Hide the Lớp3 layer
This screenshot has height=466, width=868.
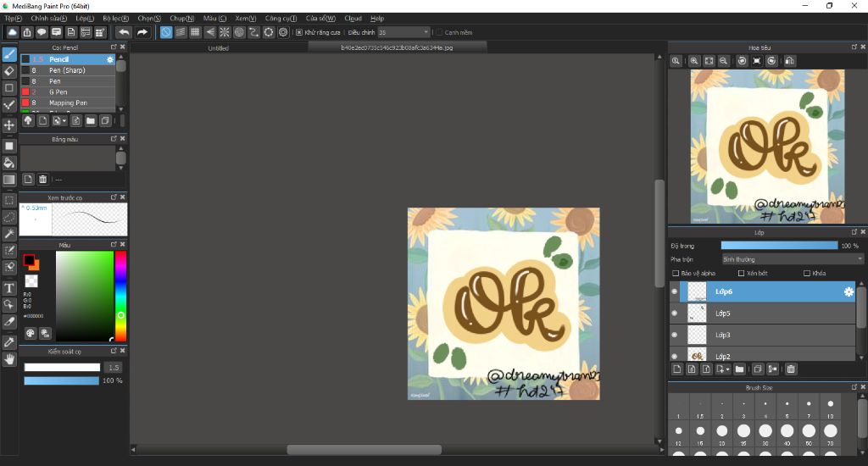tap(674, 335)
